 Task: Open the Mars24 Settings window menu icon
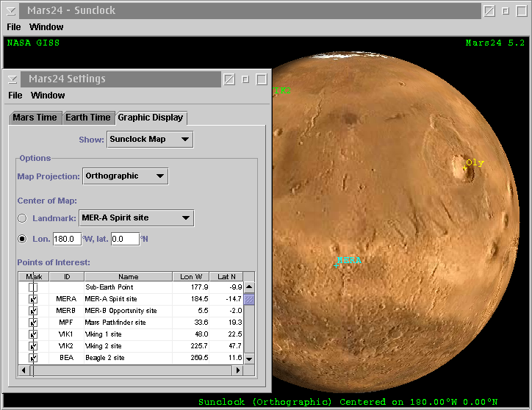[x=12, y=79]
